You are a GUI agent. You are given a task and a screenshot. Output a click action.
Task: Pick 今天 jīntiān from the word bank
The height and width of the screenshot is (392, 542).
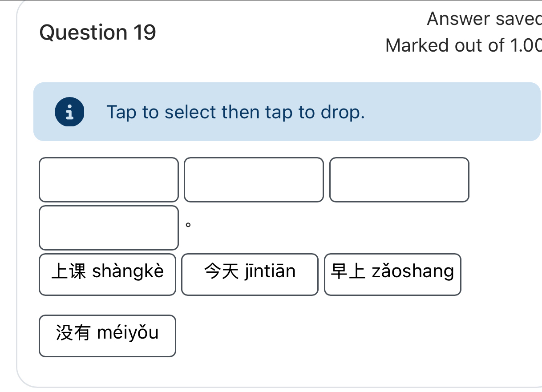(250, 274)
